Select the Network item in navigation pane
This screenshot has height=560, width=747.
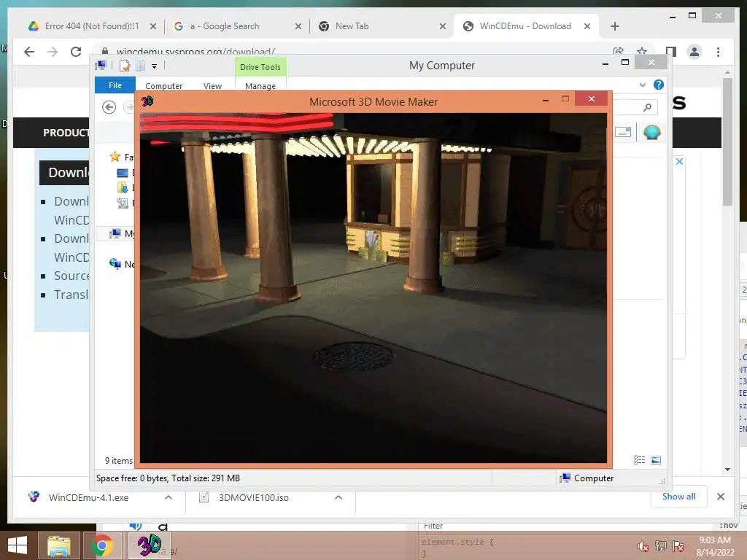[x=122, y=264]
